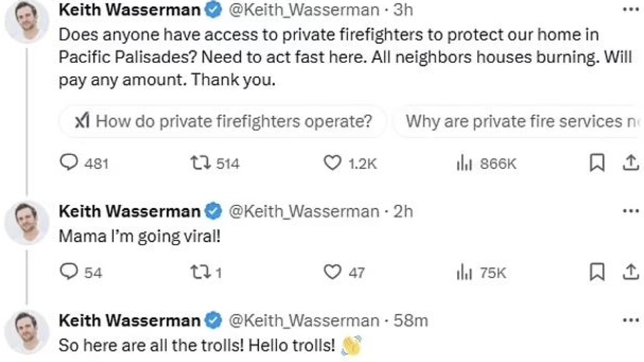The image size is (644, 362).
Task: Reply to the private firefighters tweet
Action: pyautogui.click(x=70, y=163)
